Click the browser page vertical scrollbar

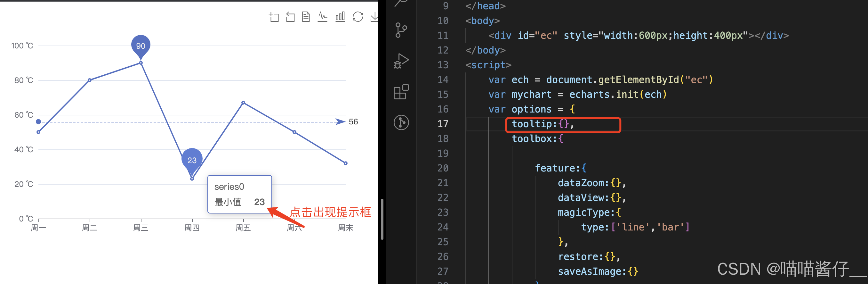[x=382, y=219]
